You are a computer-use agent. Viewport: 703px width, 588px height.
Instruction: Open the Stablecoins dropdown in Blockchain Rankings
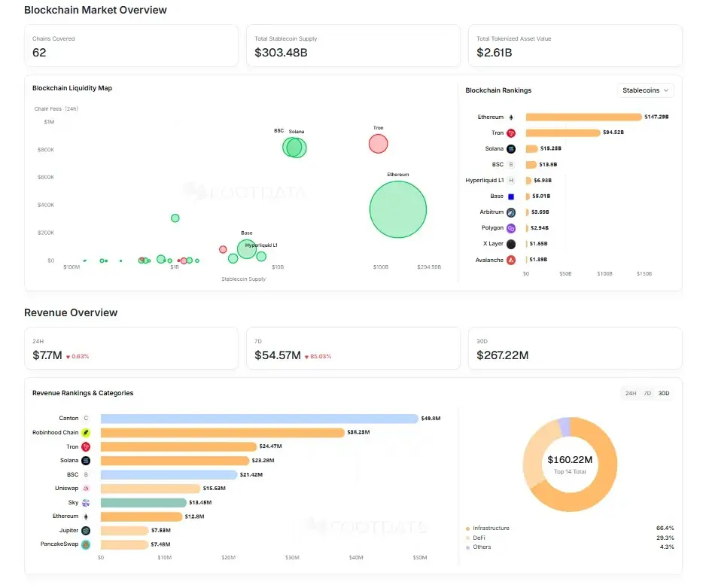(x=645, y=90)
